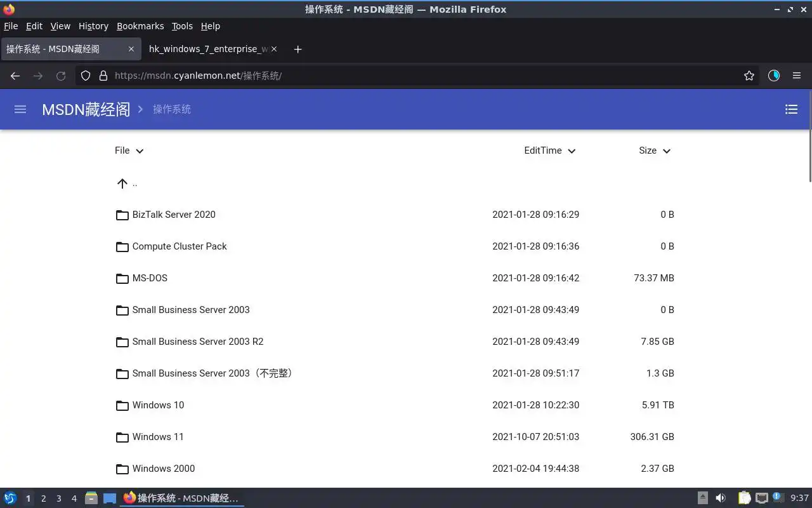
Task: Open the Windows 11 folder link
Action: tap(158, 437)
